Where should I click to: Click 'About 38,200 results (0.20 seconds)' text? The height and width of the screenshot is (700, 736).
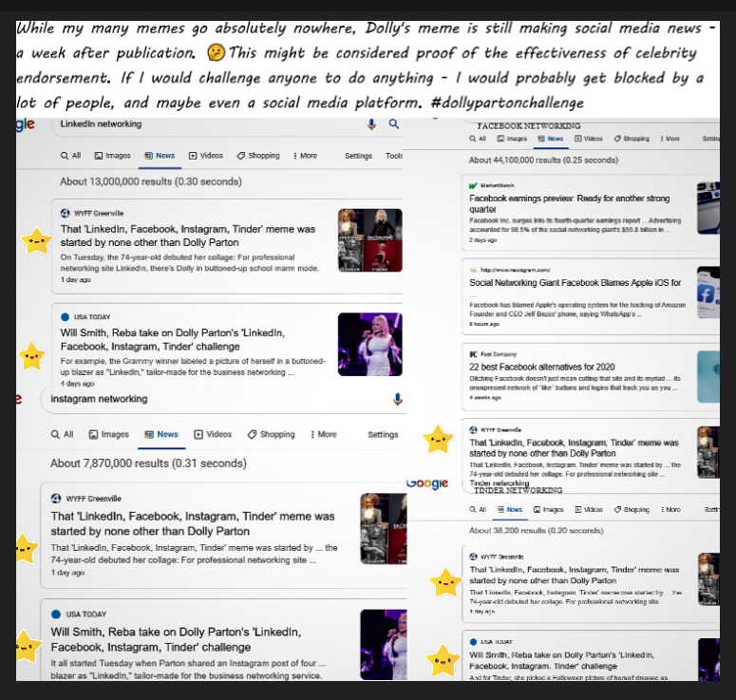pos(536,531)
